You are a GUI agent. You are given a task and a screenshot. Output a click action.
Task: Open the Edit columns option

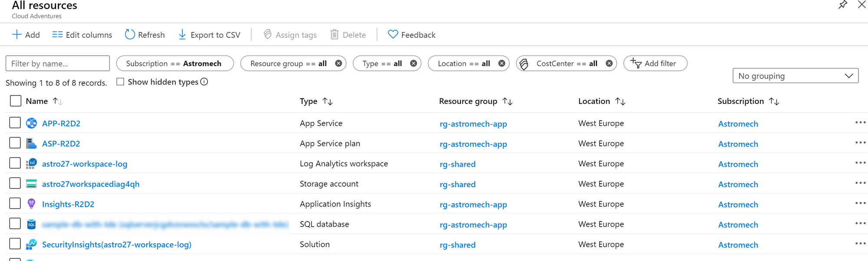pyautogui.click(x=82, y=35)
